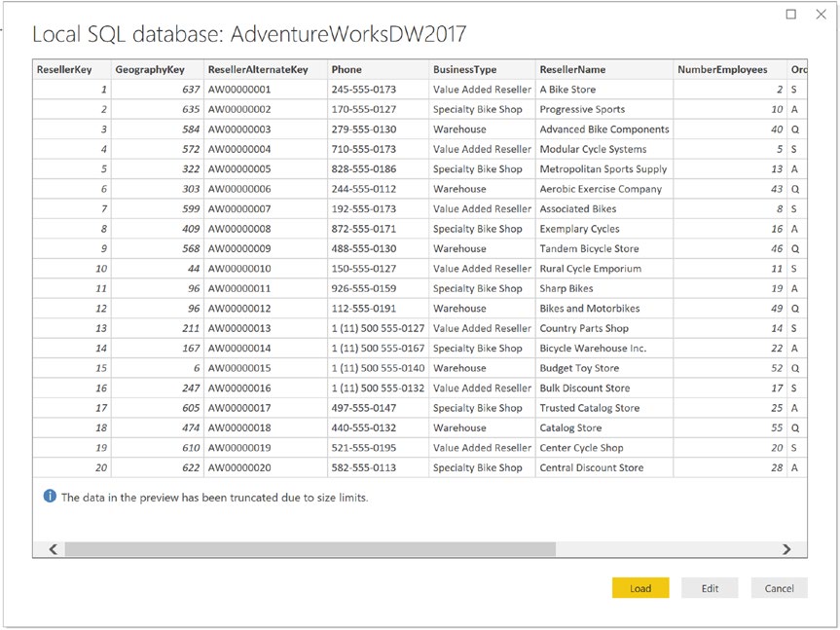Screen dimensions: 840x630
Task: Click phone number 440-555-0132
Action: [364, 427]
